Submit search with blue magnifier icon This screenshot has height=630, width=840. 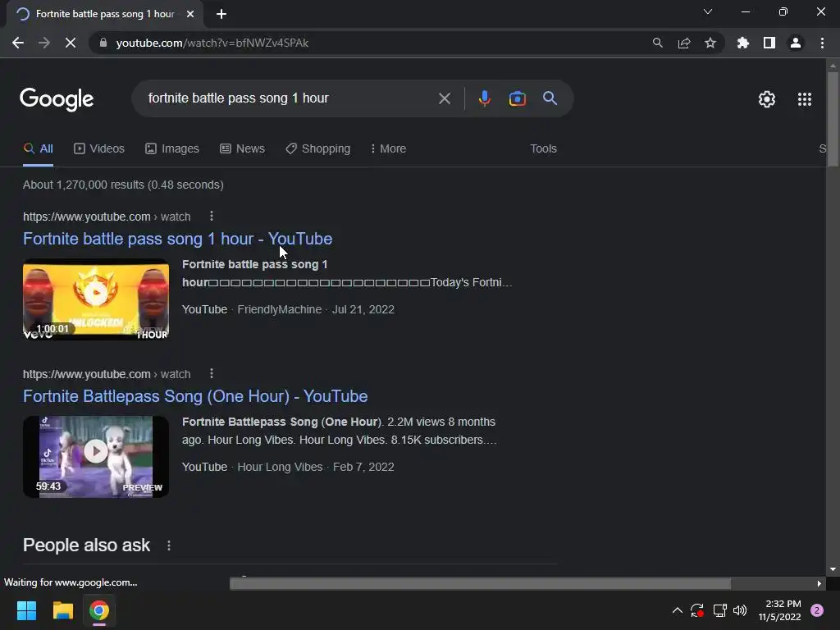550,98
